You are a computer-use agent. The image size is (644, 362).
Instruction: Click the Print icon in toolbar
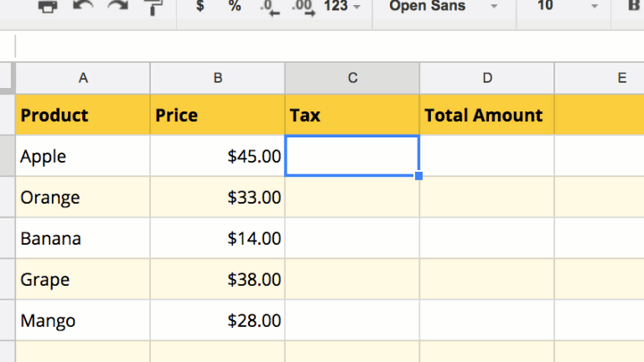(48, 7)
